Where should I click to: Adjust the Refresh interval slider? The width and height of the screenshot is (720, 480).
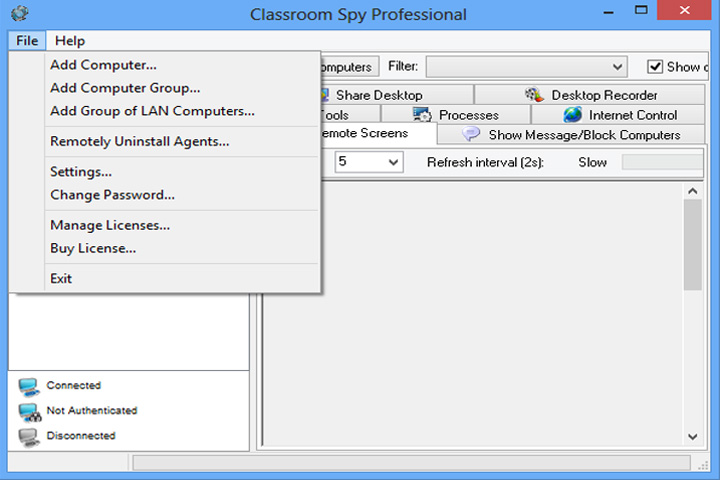point(662,162)
